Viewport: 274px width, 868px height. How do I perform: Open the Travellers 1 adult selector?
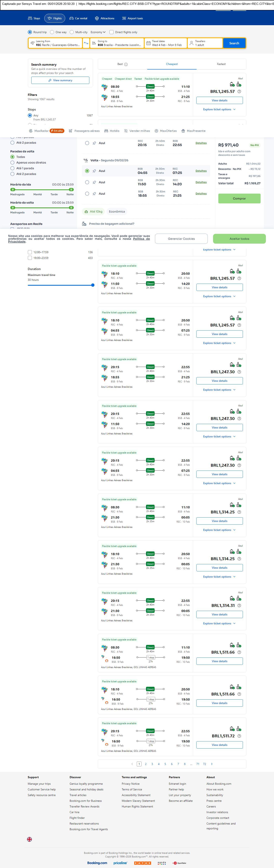[205, 43]
